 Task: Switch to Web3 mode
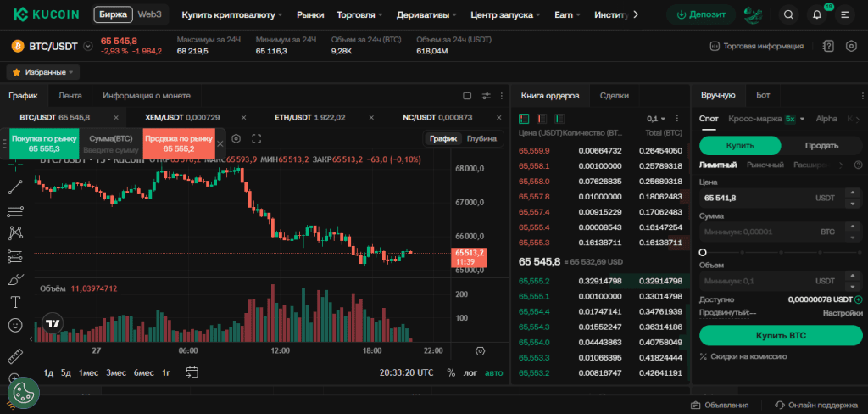click(149, 14)
